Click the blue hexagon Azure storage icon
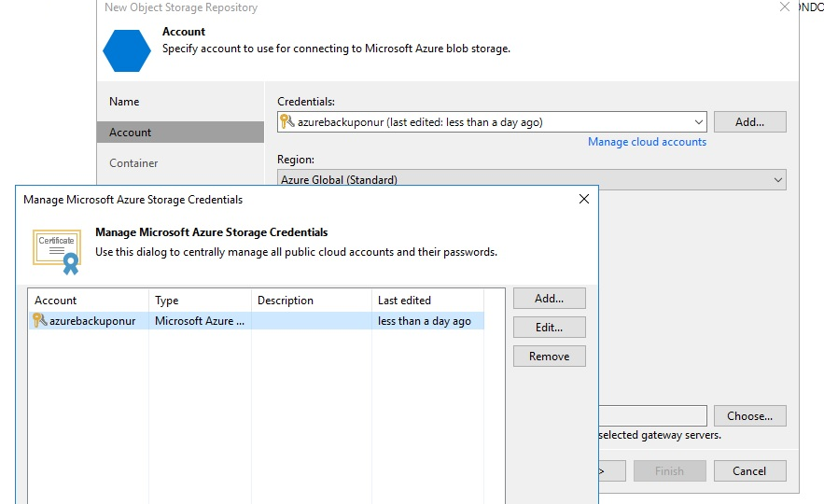The height and width of the screenshot is (504, 824). pyautogui.click(x=127, y=50)
